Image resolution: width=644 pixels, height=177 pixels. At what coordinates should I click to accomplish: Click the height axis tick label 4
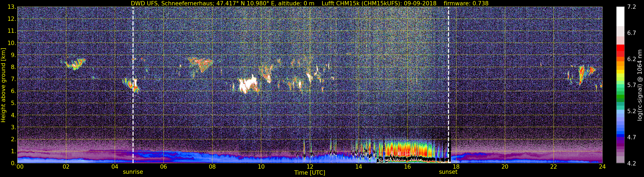click(13, 115)
